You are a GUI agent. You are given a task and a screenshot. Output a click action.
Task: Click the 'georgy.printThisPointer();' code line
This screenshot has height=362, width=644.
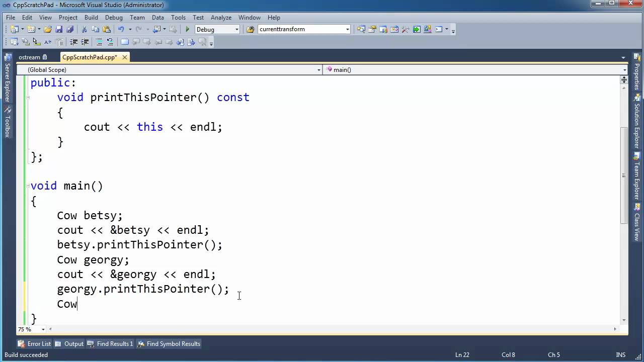point(143,289)
